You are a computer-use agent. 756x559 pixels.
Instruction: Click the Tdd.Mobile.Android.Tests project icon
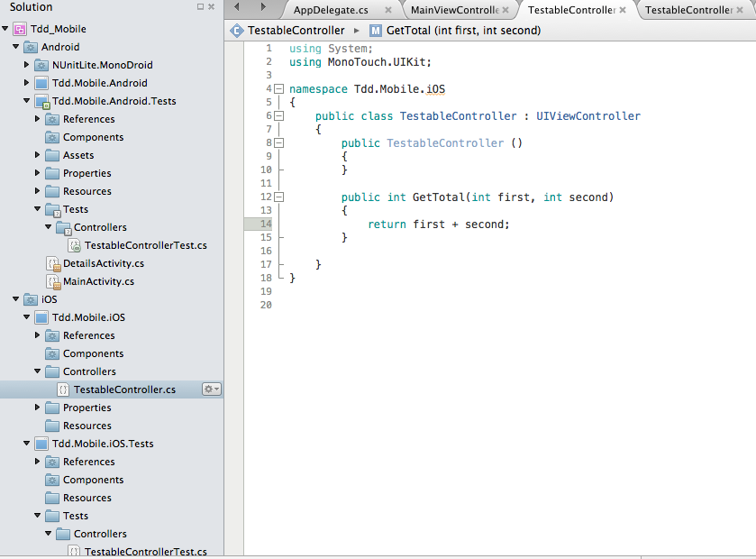coord(42,101)
